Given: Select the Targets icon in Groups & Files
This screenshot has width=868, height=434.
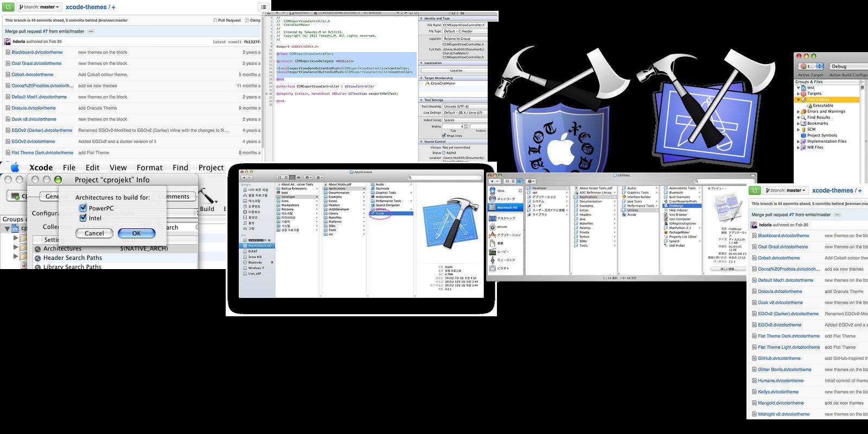Looking at the screenshot, I should pos(804,93).
